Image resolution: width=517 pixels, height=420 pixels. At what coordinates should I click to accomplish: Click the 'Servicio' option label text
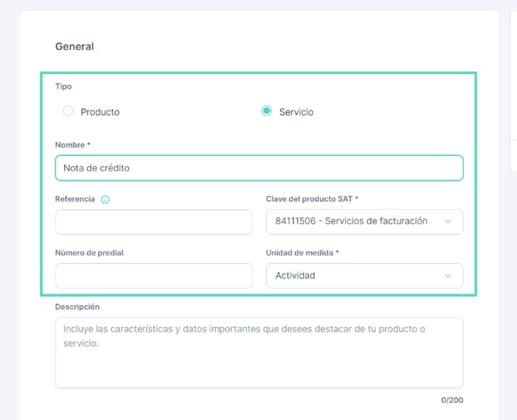coord(296,112)
